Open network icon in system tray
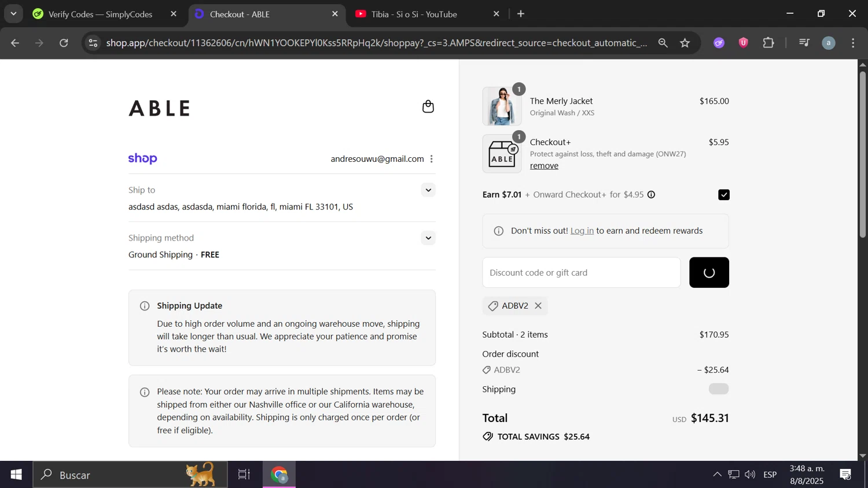The height and width of the screenshot is (488, 868). click(x=734, y=475)
